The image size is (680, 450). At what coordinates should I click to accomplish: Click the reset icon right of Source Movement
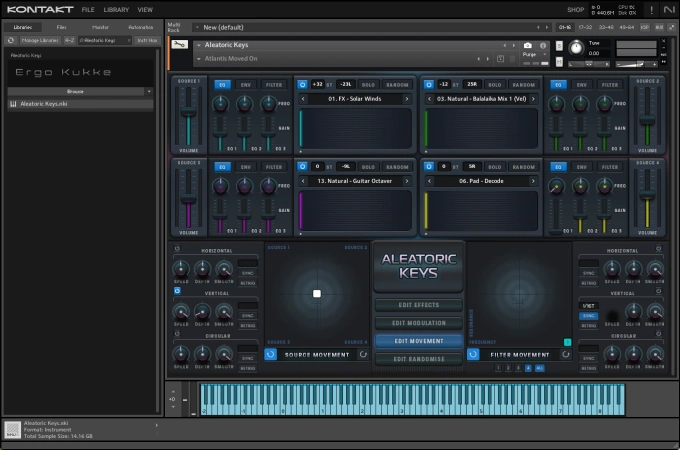point(365,354)
